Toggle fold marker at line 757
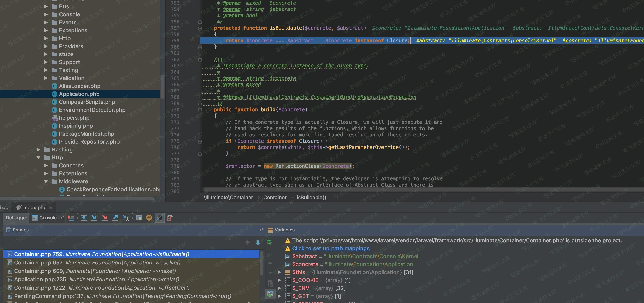 [x=200, y=28]
